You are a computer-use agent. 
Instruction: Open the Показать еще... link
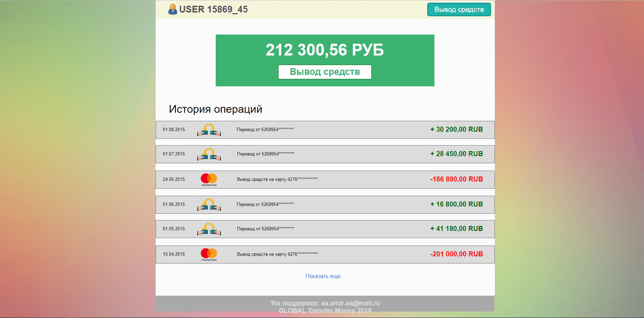[x=325, y=276]
